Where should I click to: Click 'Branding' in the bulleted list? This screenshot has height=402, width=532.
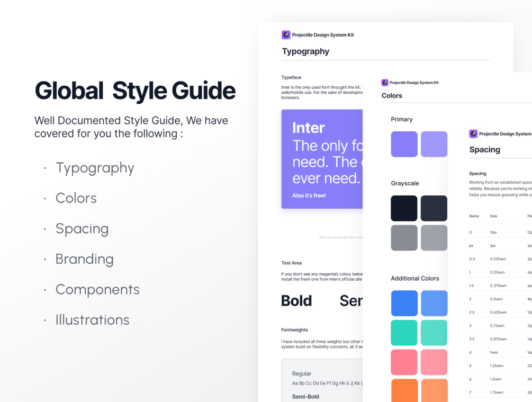coord(85,259)
